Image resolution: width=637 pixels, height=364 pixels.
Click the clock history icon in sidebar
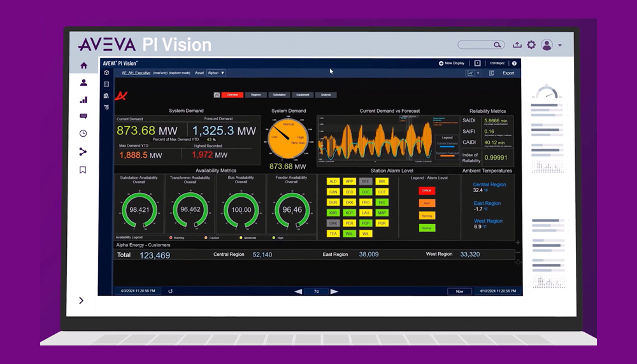(x=83, y=134)
